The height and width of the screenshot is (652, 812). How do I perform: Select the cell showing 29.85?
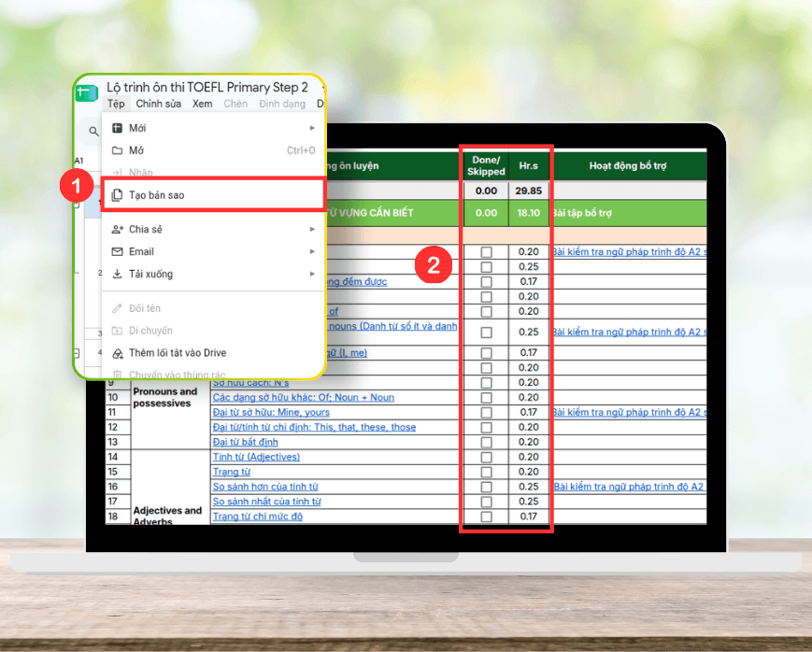click(x=529, y=191)
